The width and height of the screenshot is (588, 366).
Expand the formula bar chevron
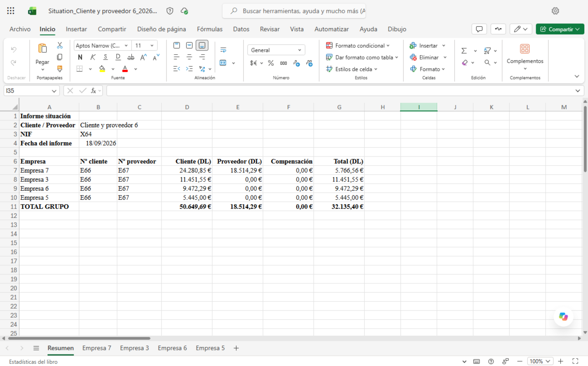pos(578,91)
